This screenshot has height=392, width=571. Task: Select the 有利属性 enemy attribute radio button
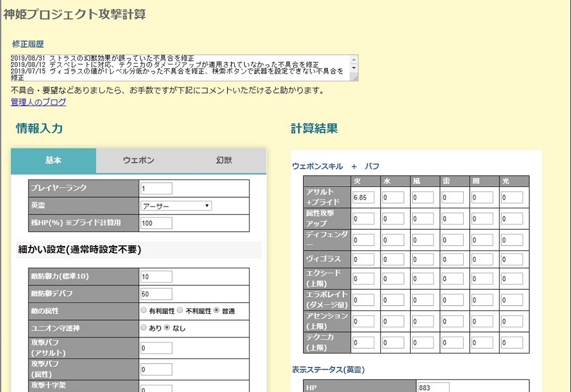pyautogui.click(x=143, y=311)
